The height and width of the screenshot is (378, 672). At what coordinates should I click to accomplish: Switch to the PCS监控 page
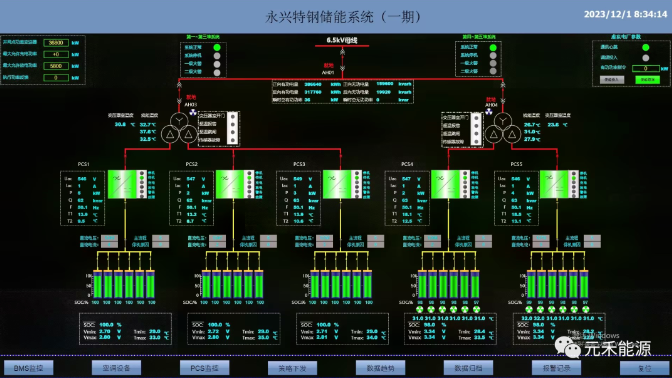[x=204, y=368]
